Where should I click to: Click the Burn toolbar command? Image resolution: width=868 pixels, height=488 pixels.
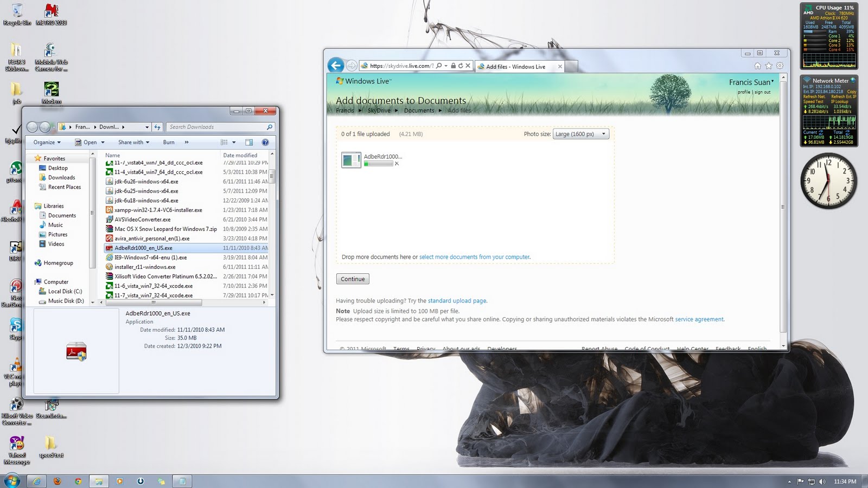click(169, 142)
